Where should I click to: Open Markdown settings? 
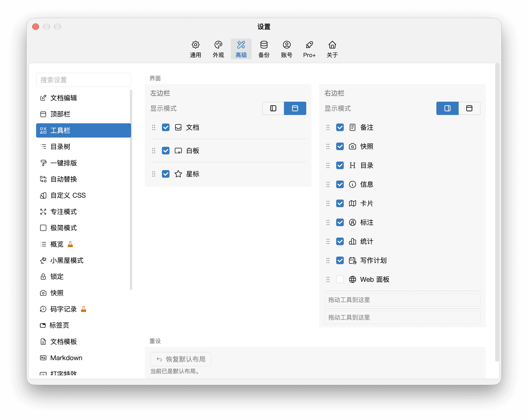point(84,358)
